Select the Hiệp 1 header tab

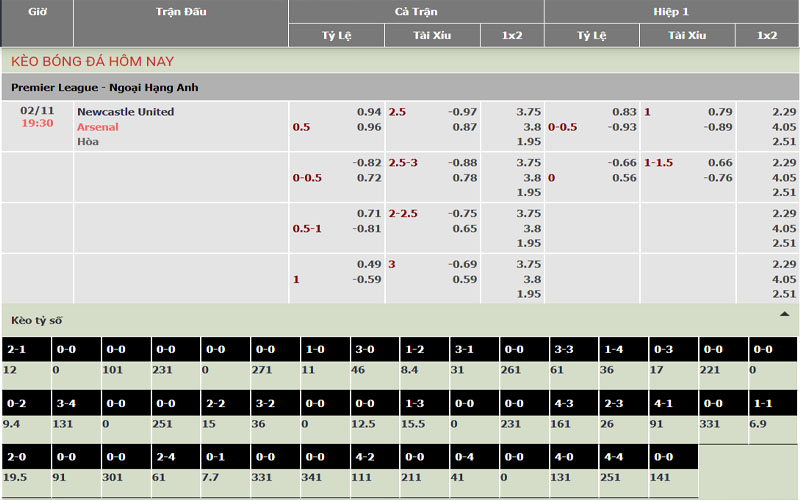[671, 11]
